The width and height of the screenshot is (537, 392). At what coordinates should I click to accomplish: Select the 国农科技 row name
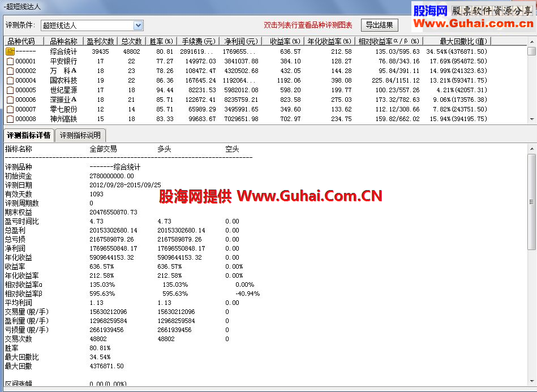pos(63,80)
